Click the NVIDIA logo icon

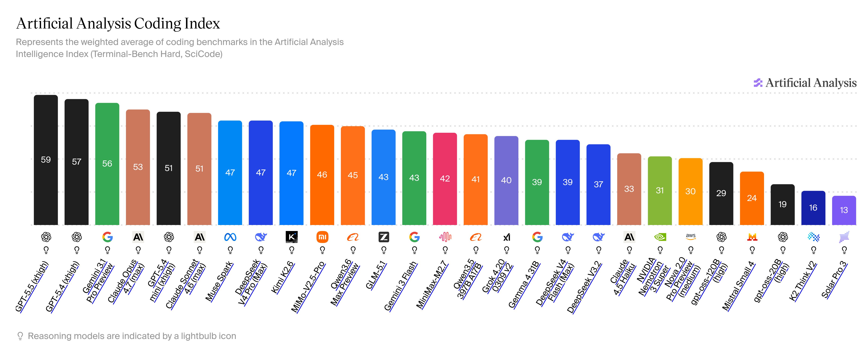[x=660, y=237]
